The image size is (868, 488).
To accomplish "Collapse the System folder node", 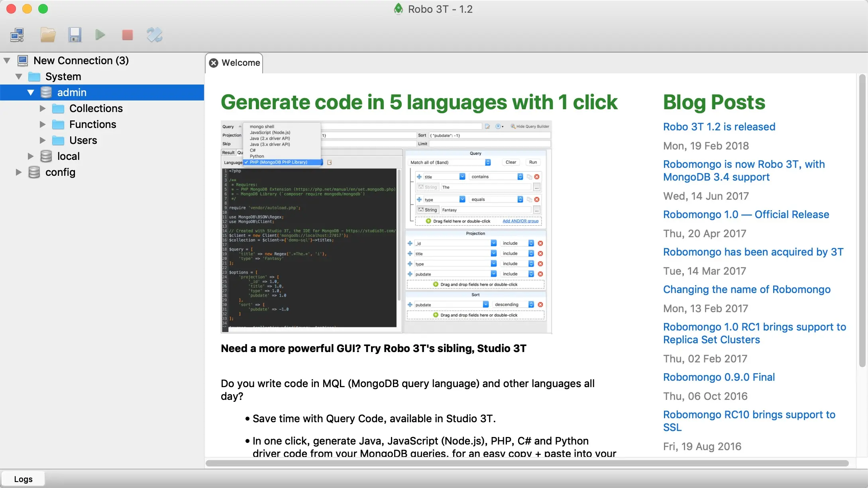I will [19, 77].
